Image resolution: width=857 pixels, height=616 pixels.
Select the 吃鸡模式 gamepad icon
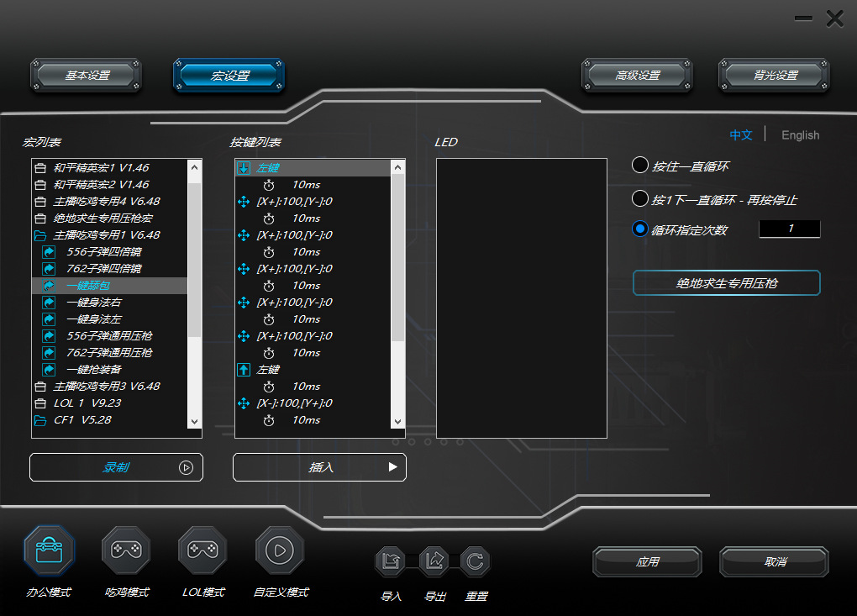click(x=126, y=550)
